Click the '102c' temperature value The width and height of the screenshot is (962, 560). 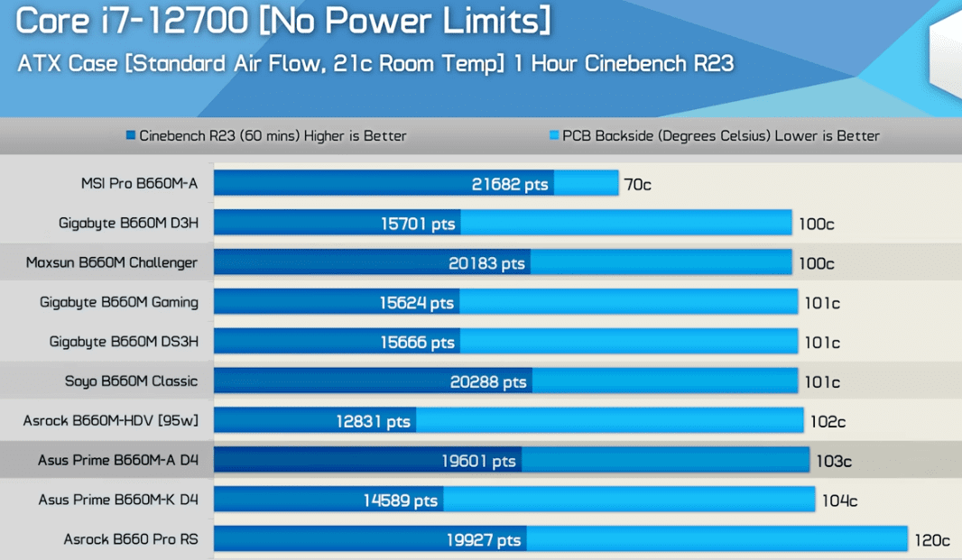pyautogui.click(x=828, y=421)
